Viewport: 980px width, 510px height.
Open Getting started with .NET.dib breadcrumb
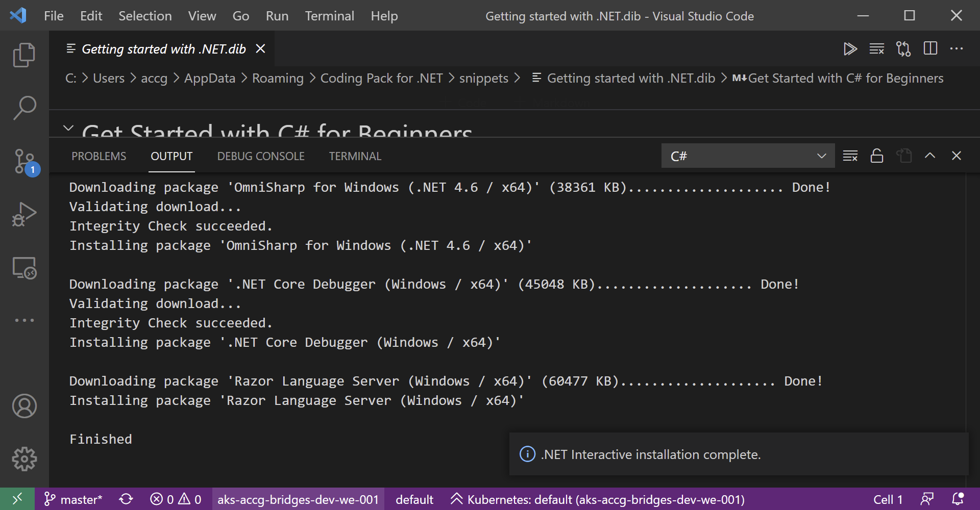click(624, 78)
